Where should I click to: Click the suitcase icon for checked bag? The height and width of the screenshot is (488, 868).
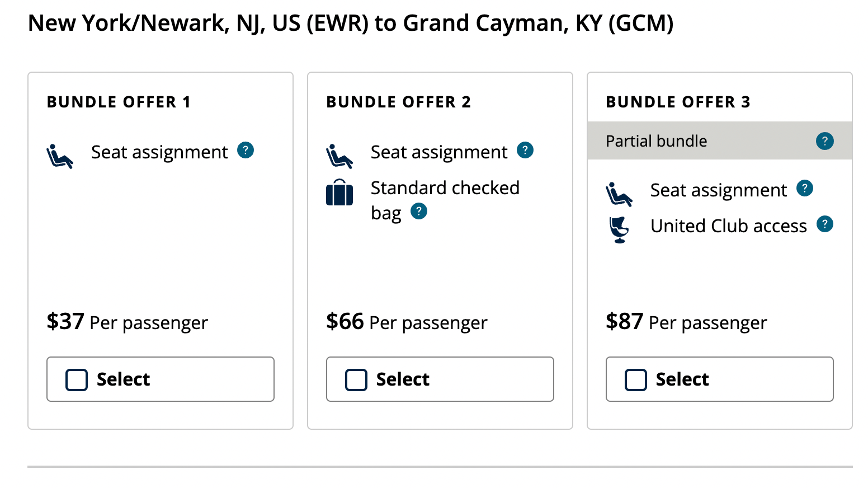[x=339, y=193]
